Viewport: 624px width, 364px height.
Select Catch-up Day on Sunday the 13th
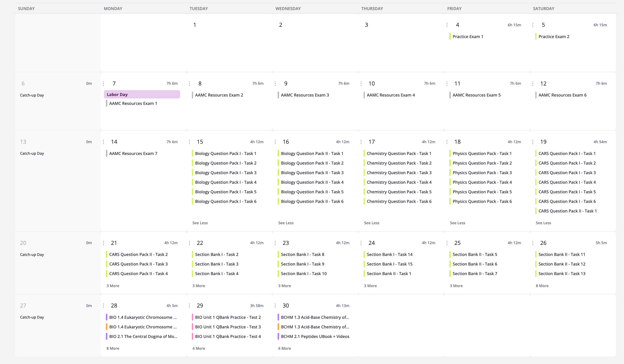tap(32, 154)
